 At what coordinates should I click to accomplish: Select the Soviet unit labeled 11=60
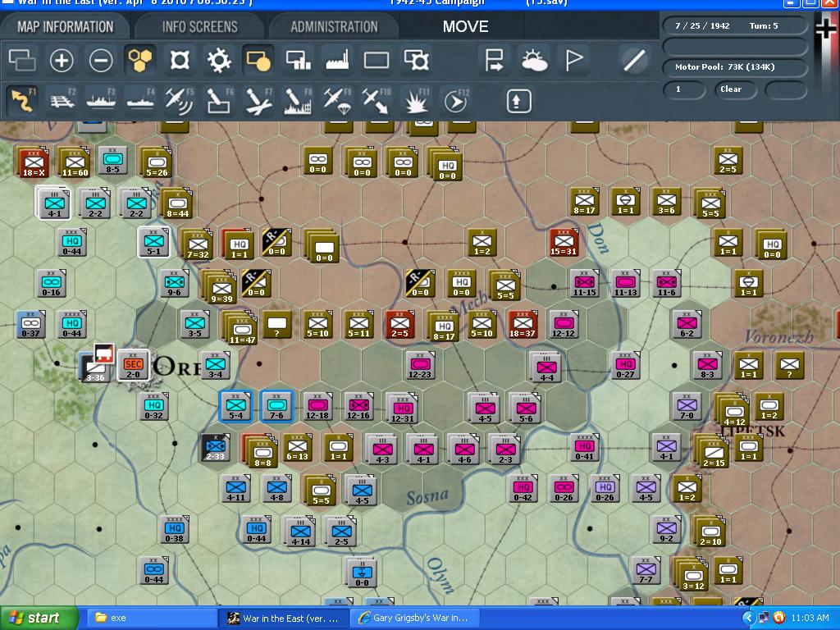(x=75, y=162)
